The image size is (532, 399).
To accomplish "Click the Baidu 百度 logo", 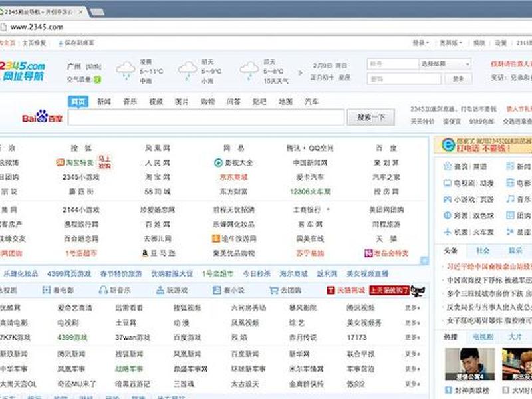I will [43, 117].
